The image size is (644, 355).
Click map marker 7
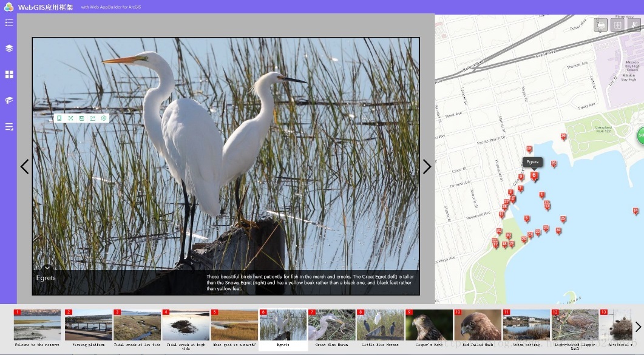520,188
